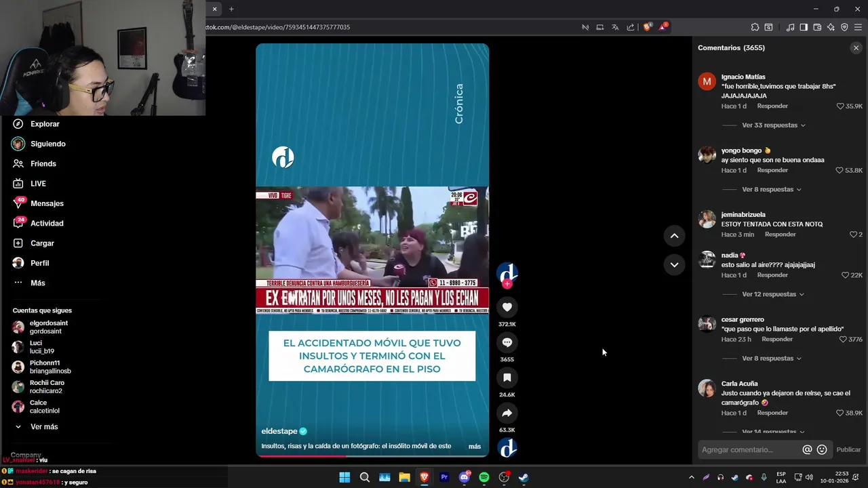
Task: Focus the Agregar comentario input field
Action: click(749, 449)
